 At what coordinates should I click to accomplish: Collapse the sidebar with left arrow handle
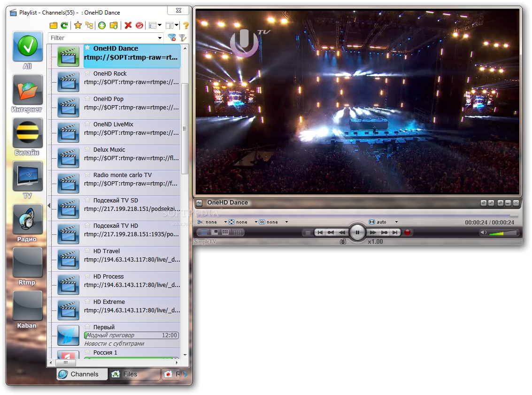coord(49,205)
